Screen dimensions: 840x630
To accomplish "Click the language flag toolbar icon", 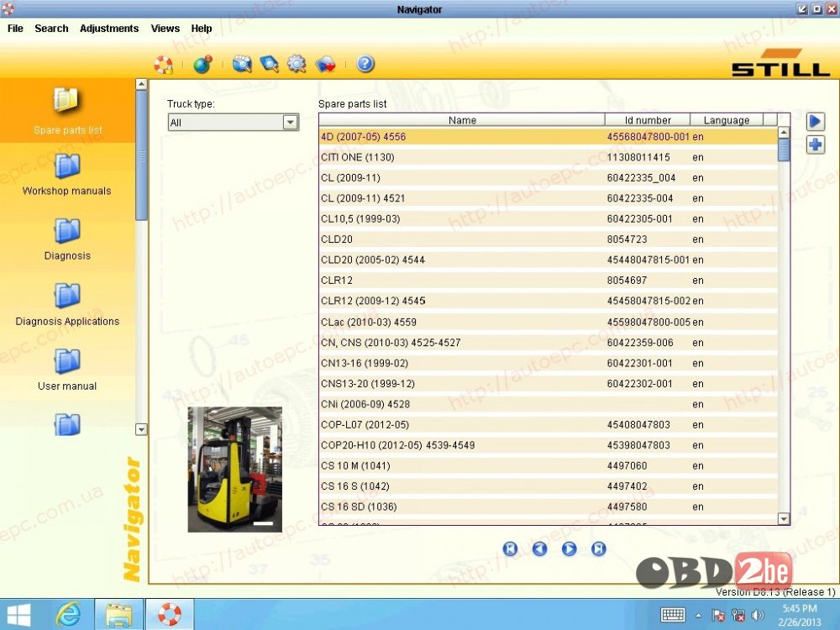I will point(325,65).
